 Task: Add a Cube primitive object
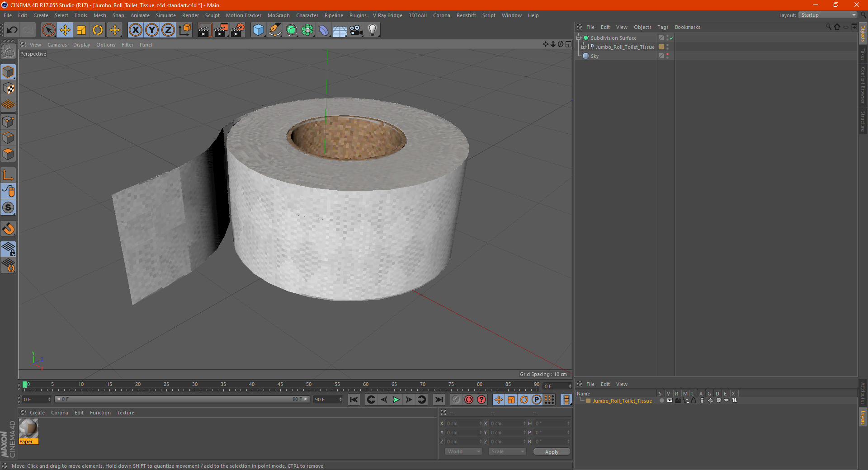pos(258,30)
